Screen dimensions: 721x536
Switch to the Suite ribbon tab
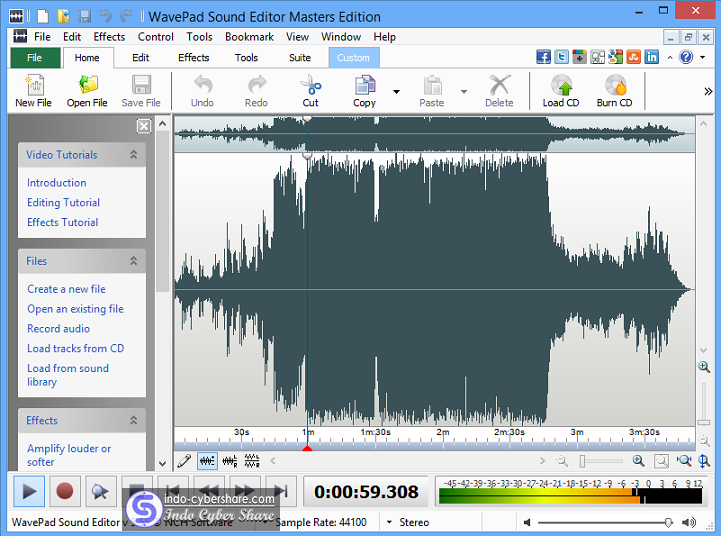point(300,57)
